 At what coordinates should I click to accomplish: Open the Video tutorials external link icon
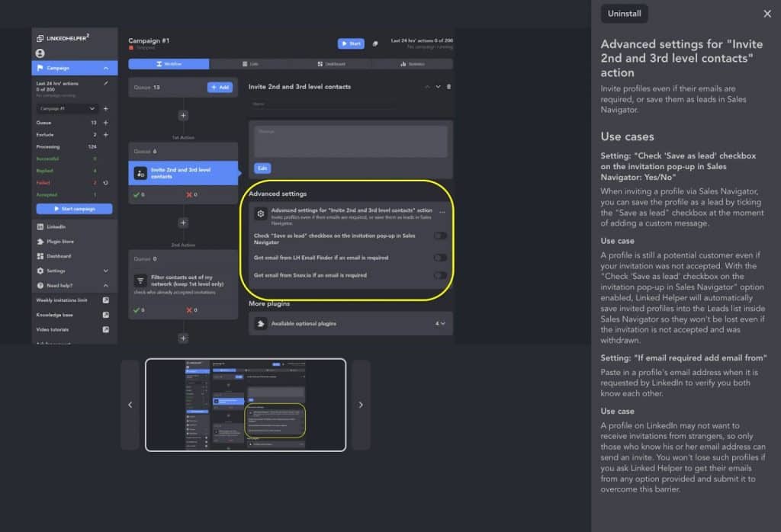coord(107,329)
